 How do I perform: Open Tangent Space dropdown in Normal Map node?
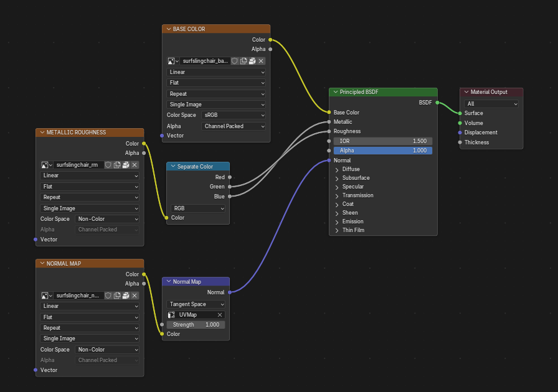pos(196,304)
